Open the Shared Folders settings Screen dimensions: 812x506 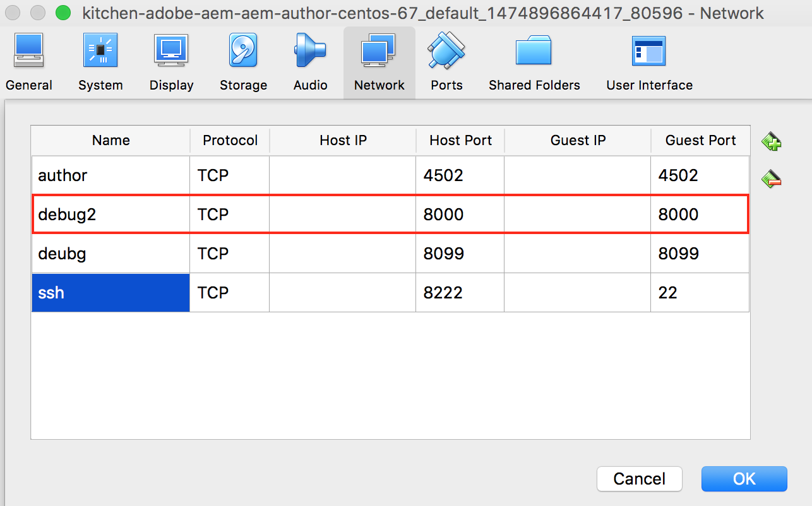click(x=534, y=60)
